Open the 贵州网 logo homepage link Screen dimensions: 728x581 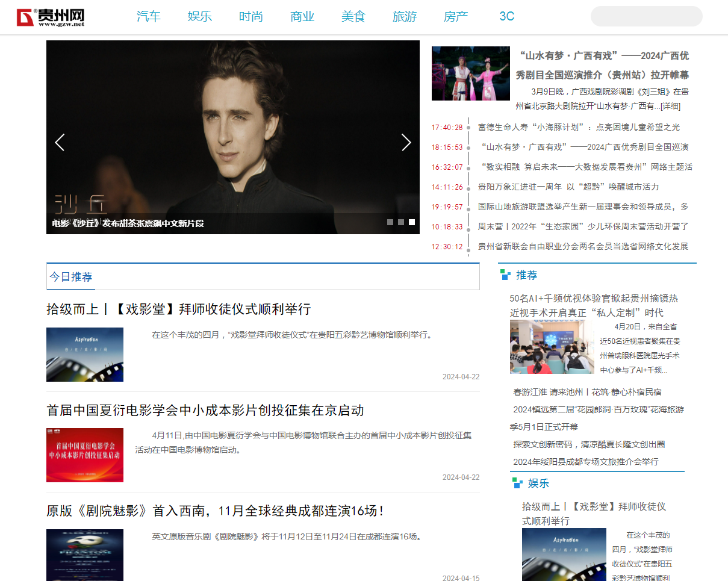click(x=51, y=17)
